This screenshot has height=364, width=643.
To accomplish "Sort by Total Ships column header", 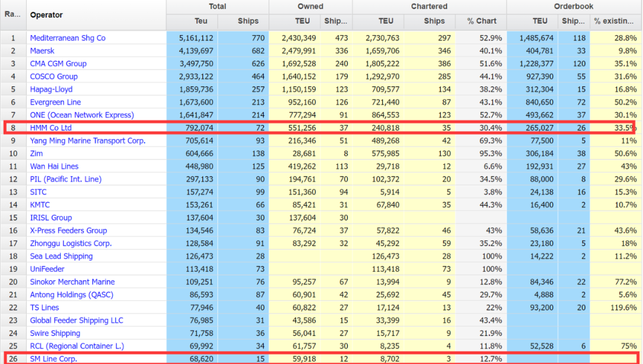I will tap(248, 21).
